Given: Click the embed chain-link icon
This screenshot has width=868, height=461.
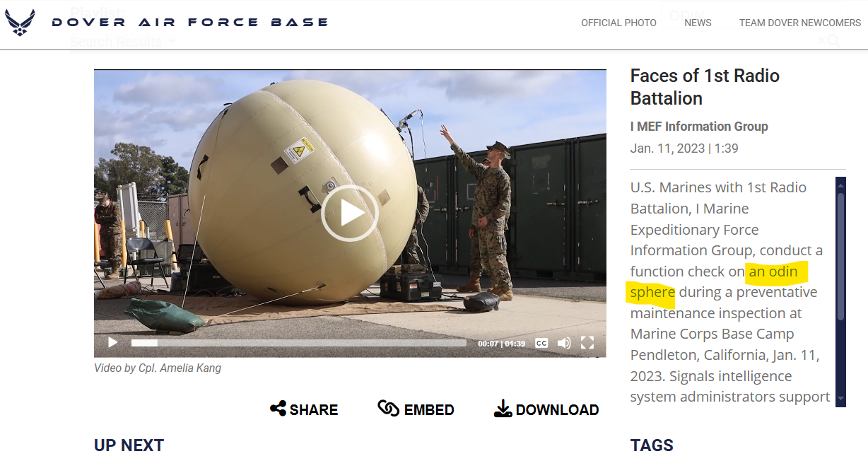Looking at the screenshot, I should 389,409.
